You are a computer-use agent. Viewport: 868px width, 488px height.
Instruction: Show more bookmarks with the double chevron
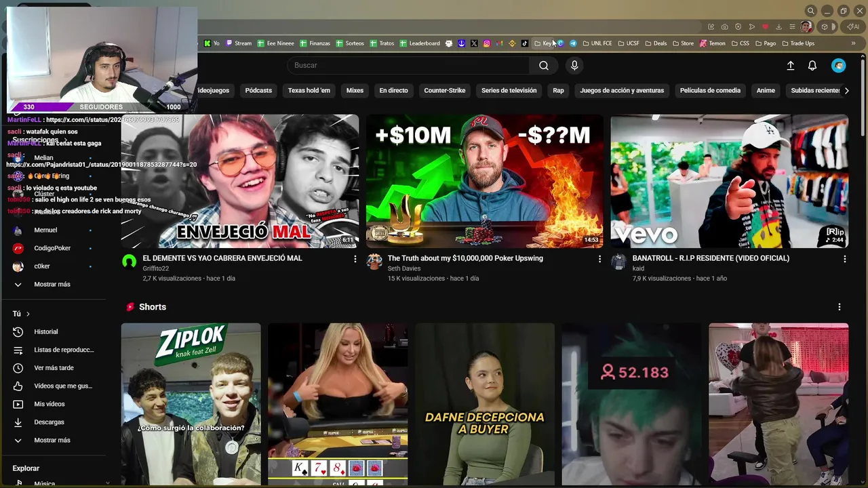(853, 43)
